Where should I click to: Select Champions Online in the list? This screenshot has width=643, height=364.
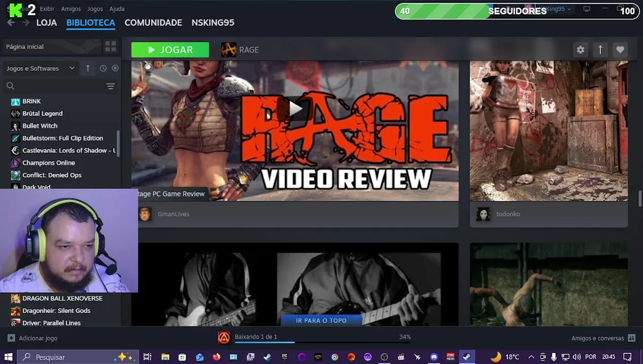(49, 163)
